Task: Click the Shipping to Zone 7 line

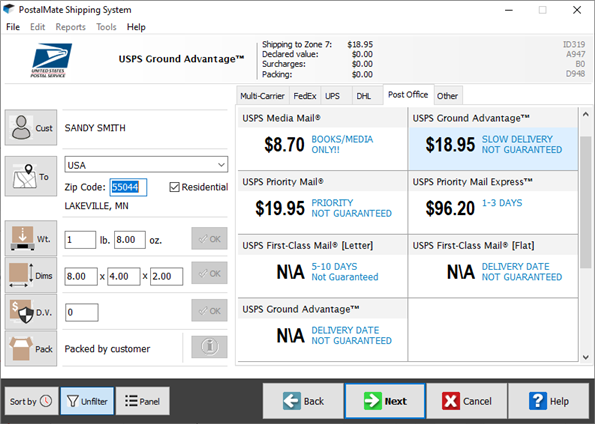Action: 317,44
